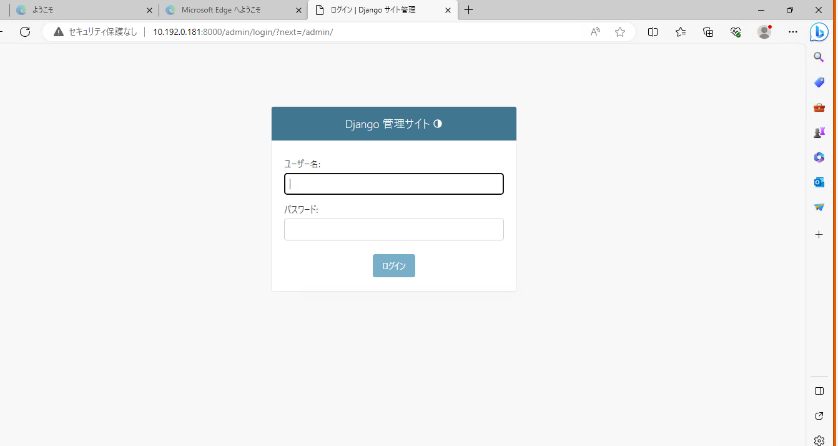Add a sidebar app with plus icon
838x446 pixels.
pyautogui.click(x=819, y=234)
